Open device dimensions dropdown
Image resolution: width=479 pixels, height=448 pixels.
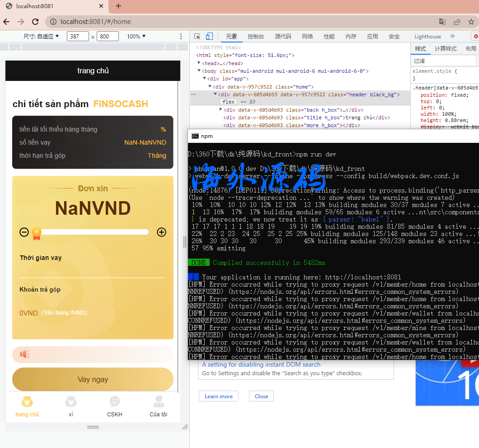pyautogui.click(x=42, y=37)
